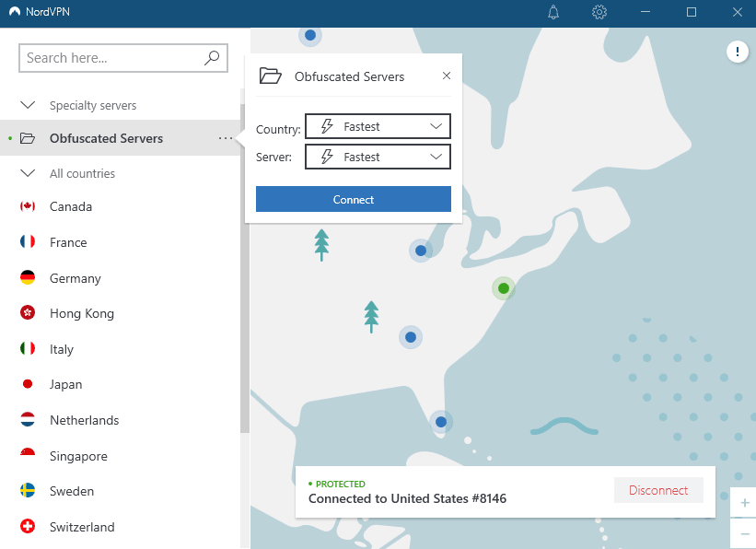Select Germany from the country list
Viewport: 756px width, 549px height.
[120, 278]
